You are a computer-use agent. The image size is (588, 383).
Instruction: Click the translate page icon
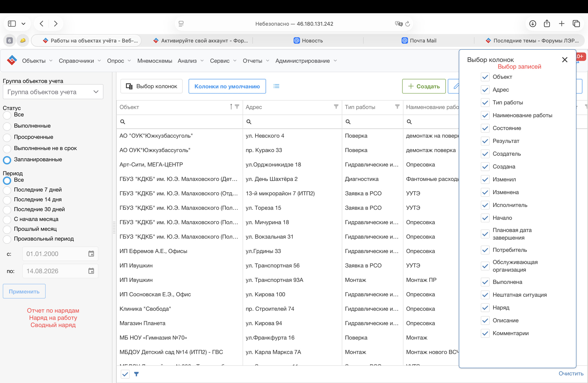[x=398, y=24]
